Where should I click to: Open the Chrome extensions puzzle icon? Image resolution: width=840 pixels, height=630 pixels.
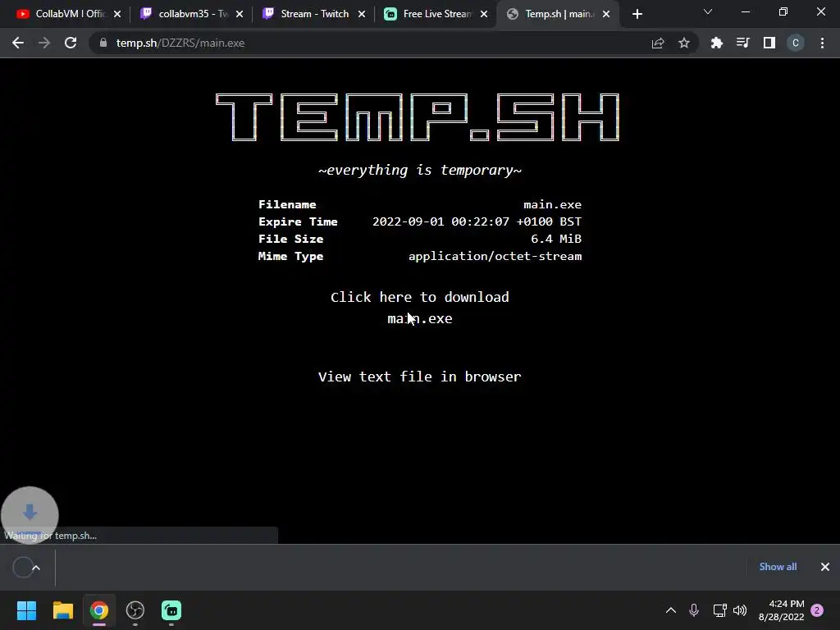click(716, 43)
